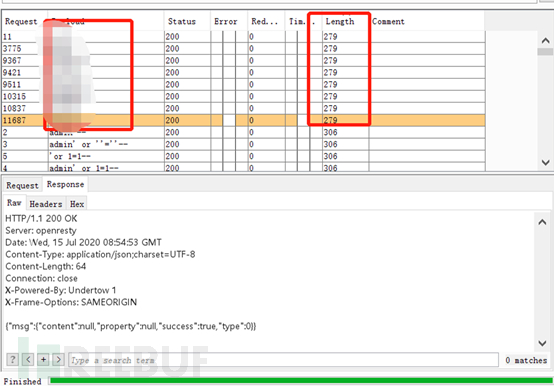The image size is (554, 386).
Task: Click the plus search options button
Action: pyautogui.click(x=43, y=360)
